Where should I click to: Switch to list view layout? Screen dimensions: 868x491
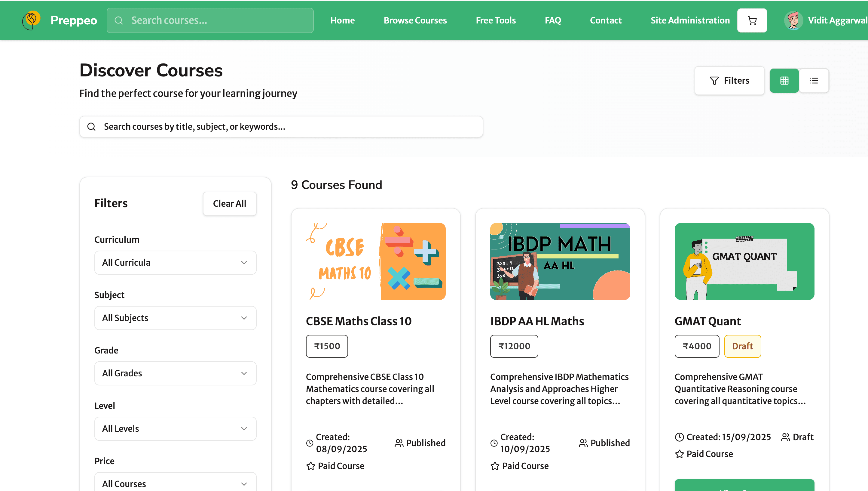tap(814, 81)
